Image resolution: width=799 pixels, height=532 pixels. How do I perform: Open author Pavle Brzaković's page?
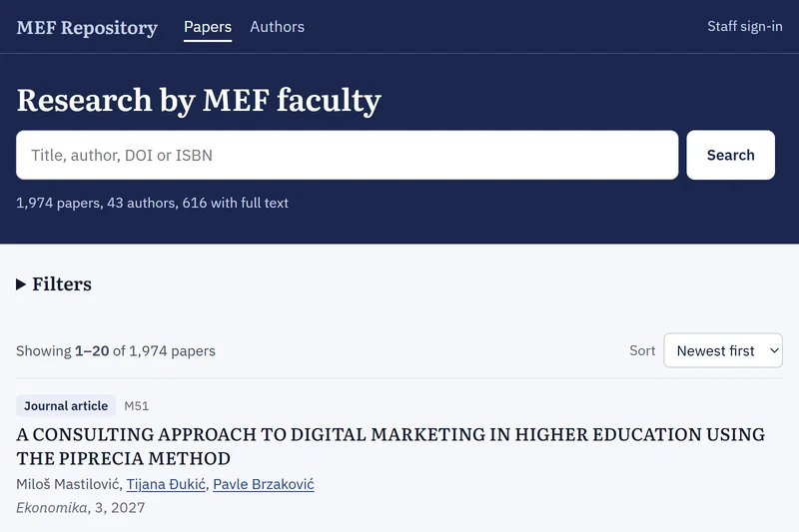[x=264, y=484]
